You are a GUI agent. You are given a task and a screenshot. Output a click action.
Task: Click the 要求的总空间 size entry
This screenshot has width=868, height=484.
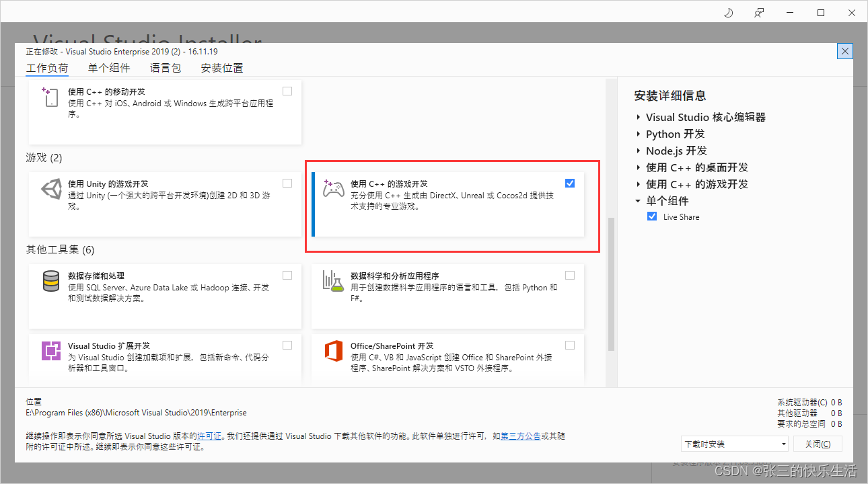tap(809, 424)
